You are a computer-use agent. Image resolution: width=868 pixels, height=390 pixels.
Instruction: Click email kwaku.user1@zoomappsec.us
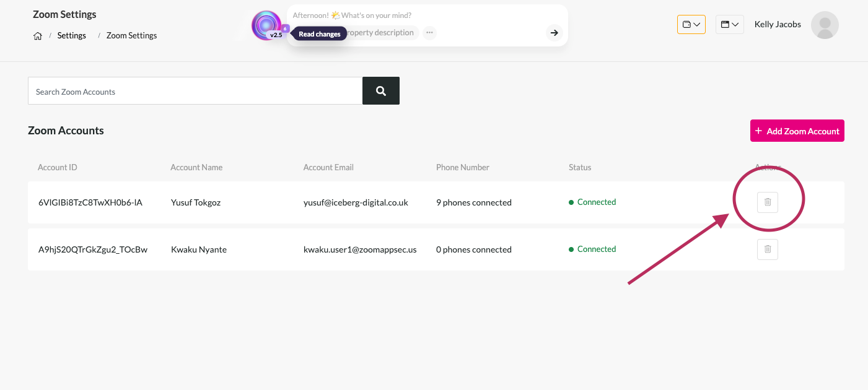pos(360,249)
